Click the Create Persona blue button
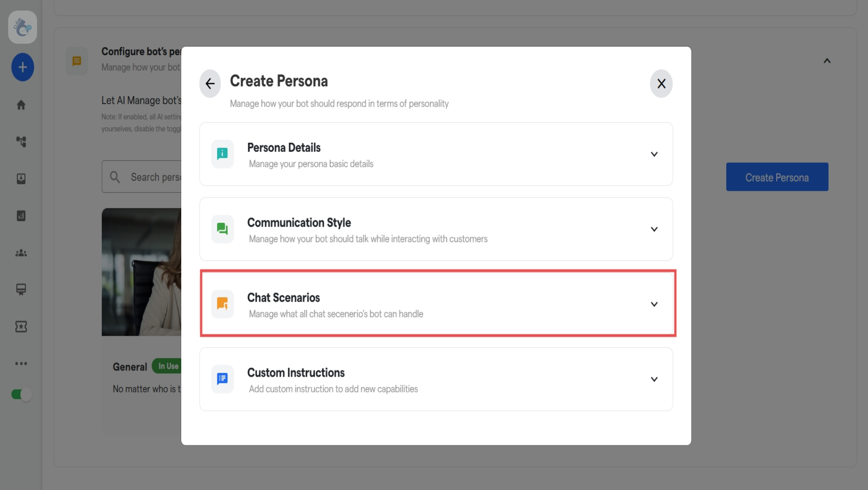The height and width of the screenshot is (490, 868). [777, 177]
